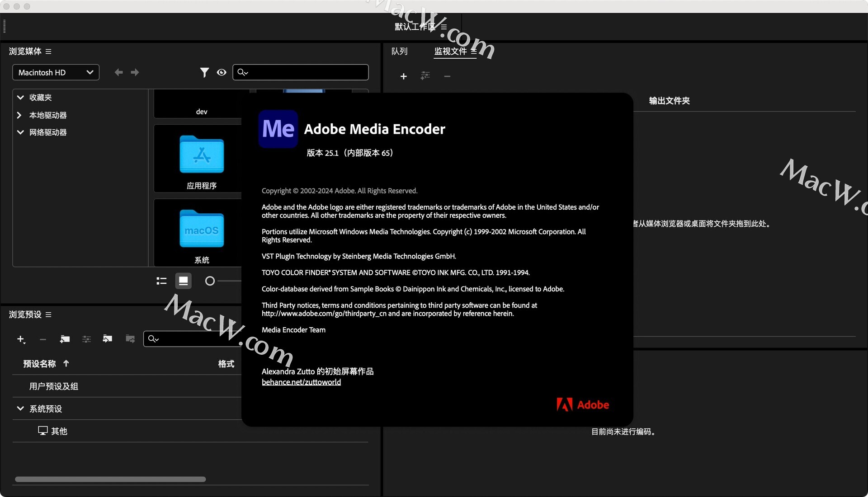Image resolution: width=868 pixels, height=497 pixels.
Task: Click the Adobe logo in About dialog
Action: pos(583,405)
